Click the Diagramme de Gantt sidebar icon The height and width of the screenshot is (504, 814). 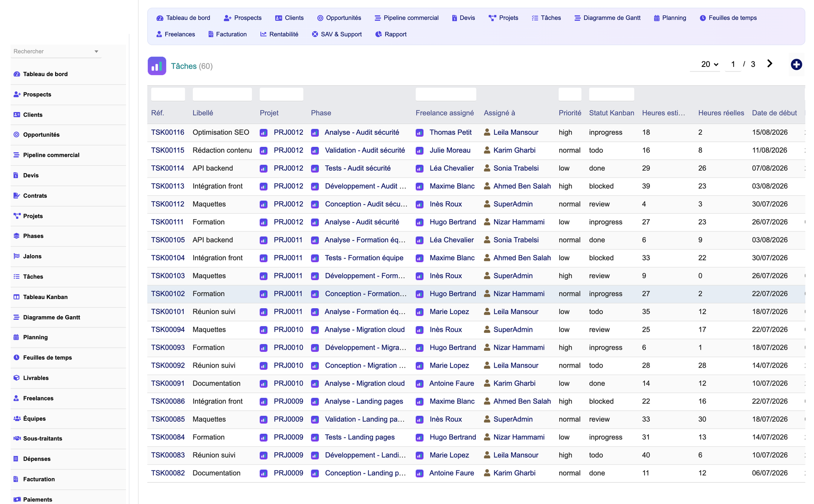pos(17,317)
